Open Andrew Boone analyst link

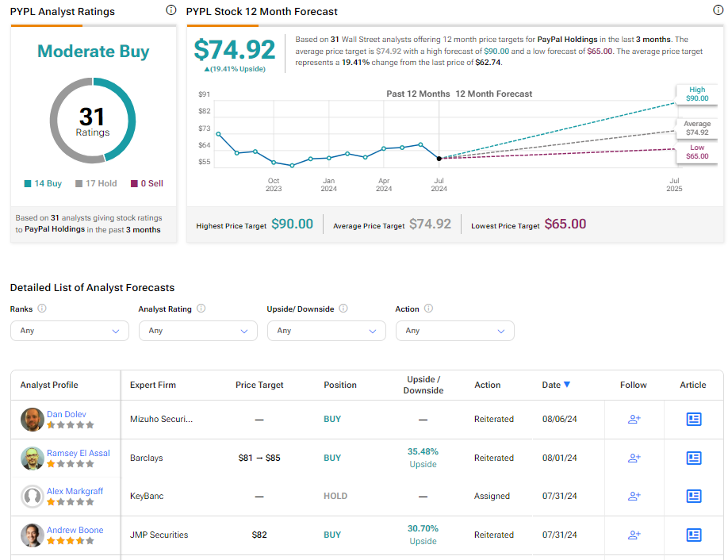(x=75, y=531)
